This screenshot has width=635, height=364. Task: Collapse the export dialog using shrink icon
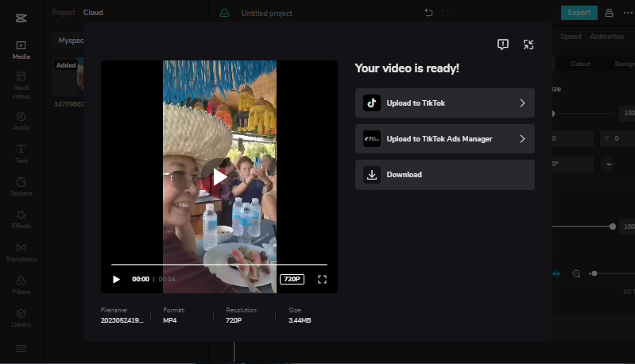[x=529, y=45]
